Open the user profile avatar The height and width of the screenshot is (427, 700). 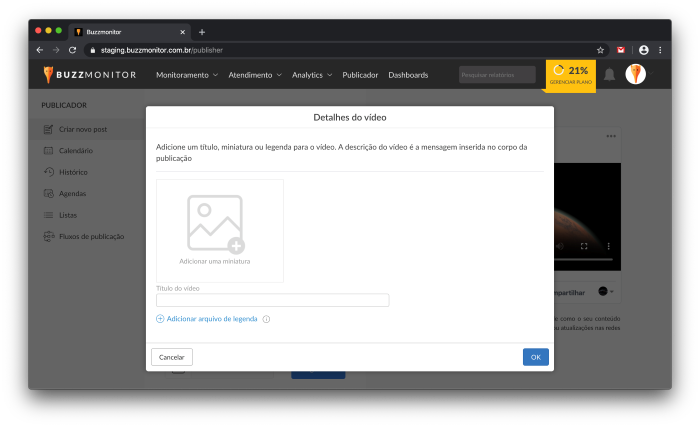click(x=635, y=74)
